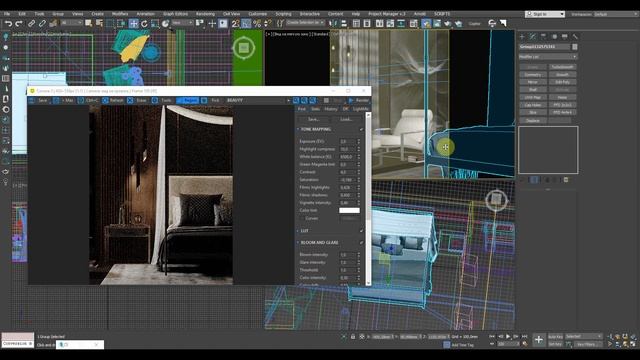Switch to the History tab in frame buffer
This screenshot has height=360, width=640.
tap(331, 109)
